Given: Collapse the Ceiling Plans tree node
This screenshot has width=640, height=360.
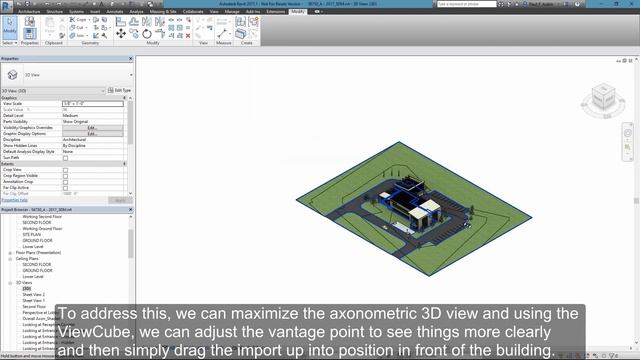Looking at the screenshot, I should pyautogui.click(x=10, y=259).
